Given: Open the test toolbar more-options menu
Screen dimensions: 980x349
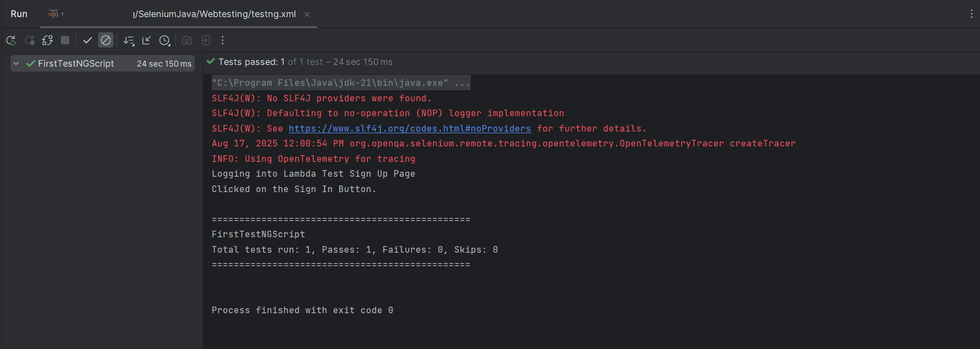Looking at the screenshot, I should click(223, 40).
